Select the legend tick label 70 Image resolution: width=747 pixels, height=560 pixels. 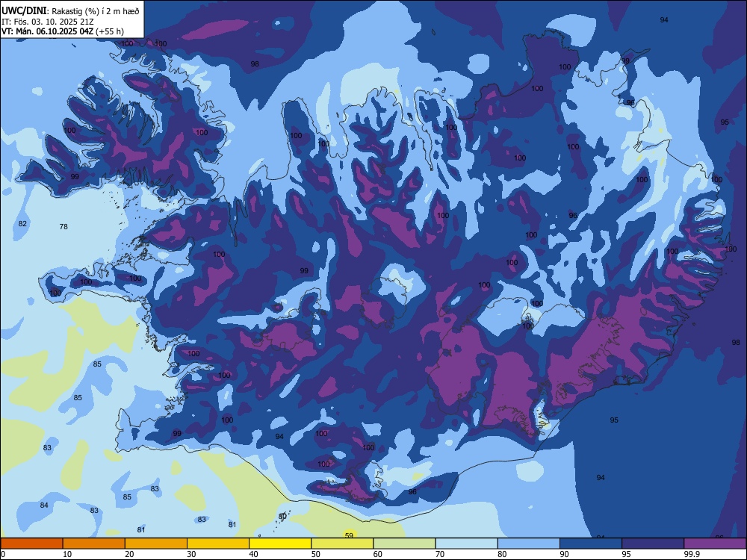440,554
